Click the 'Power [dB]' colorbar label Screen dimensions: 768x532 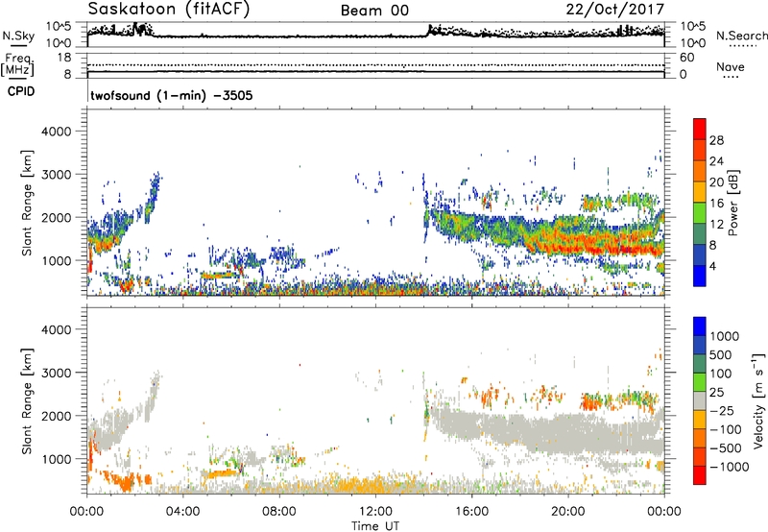point(732,203)
